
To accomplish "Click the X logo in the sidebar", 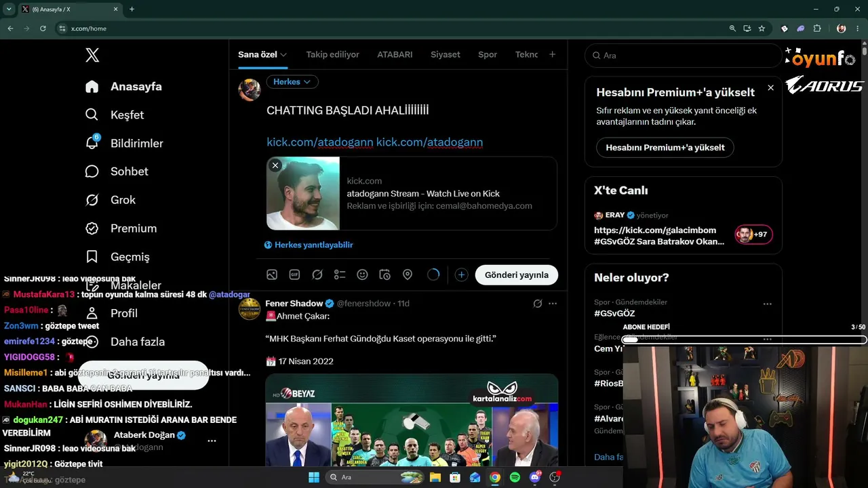I will pos(92,56).
